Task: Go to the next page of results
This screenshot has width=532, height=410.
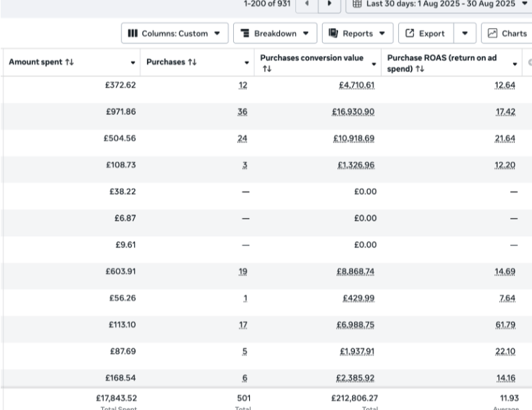Action: tap(329, 4)
